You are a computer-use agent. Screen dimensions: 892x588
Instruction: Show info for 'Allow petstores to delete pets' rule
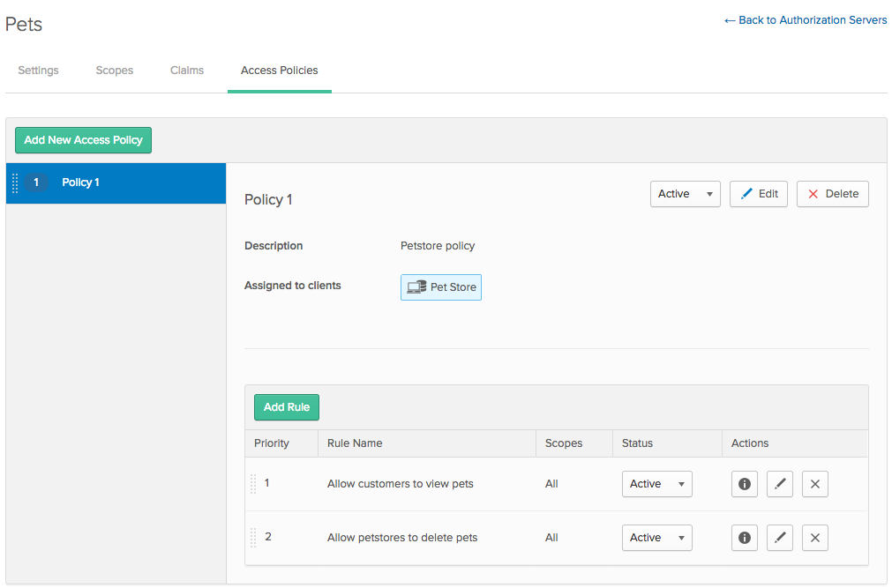click(x=744, y=538)
